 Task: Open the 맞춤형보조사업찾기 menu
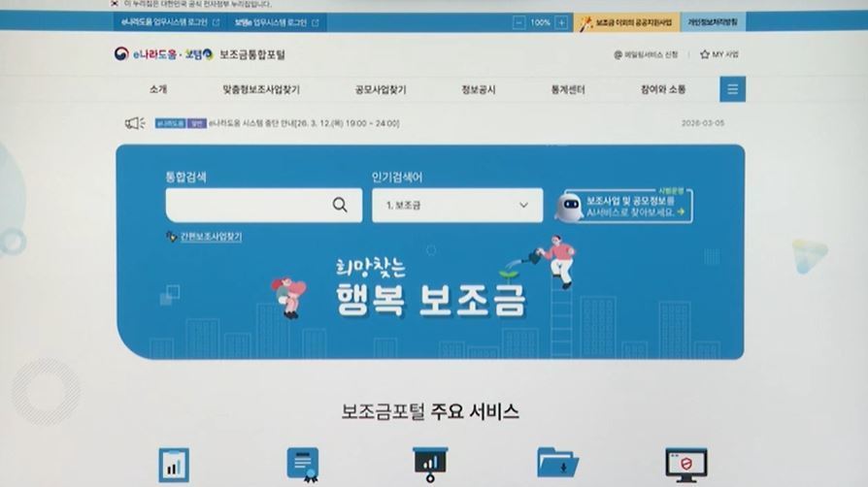pos(261,89)
